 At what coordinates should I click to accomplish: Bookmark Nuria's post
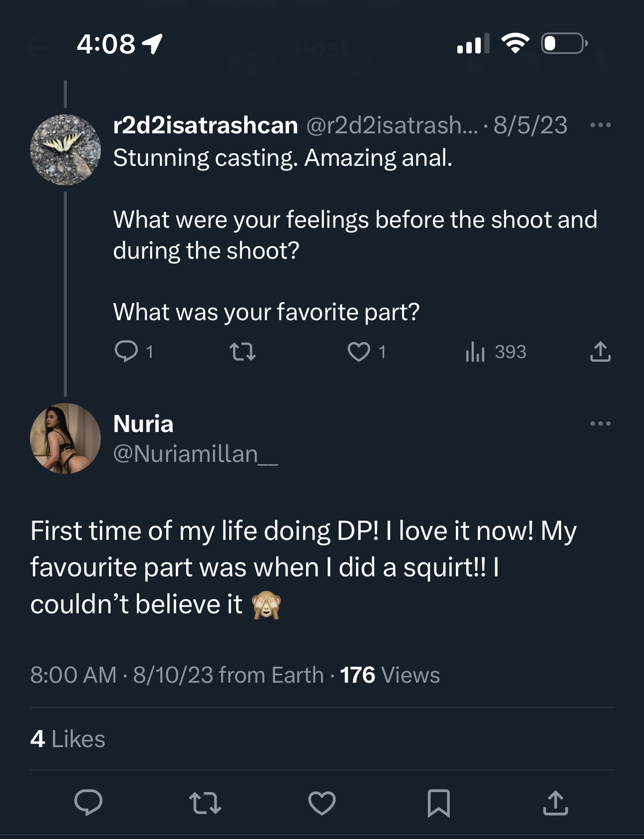(439, 803)
